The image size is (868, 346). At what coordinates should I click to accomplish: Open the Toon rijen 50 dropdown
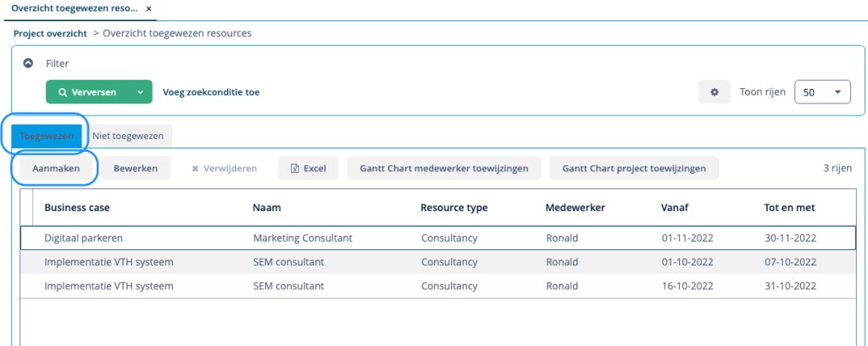point(822,92)
